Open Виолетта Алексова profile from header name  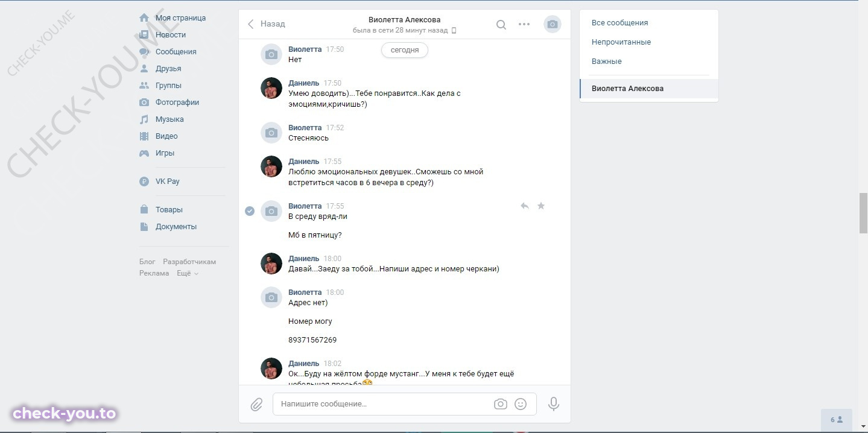click(405, 20)
